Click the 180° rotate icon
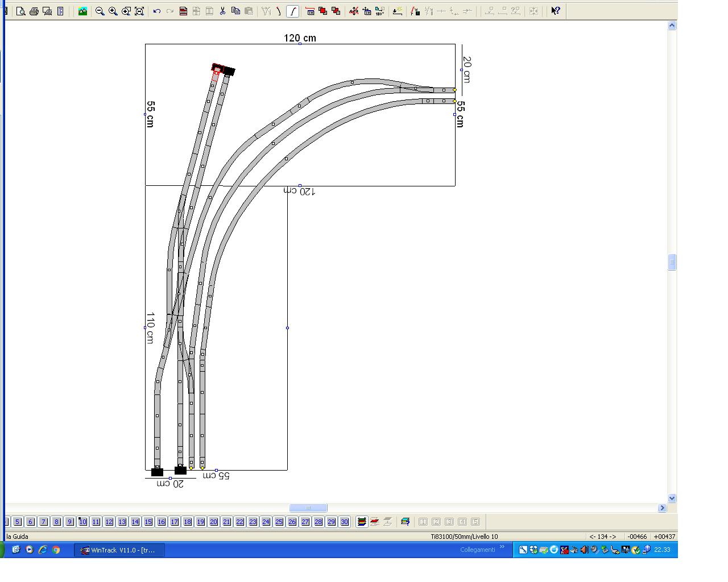Viewport: 728px width, 582px height. [x=380, y=11]
